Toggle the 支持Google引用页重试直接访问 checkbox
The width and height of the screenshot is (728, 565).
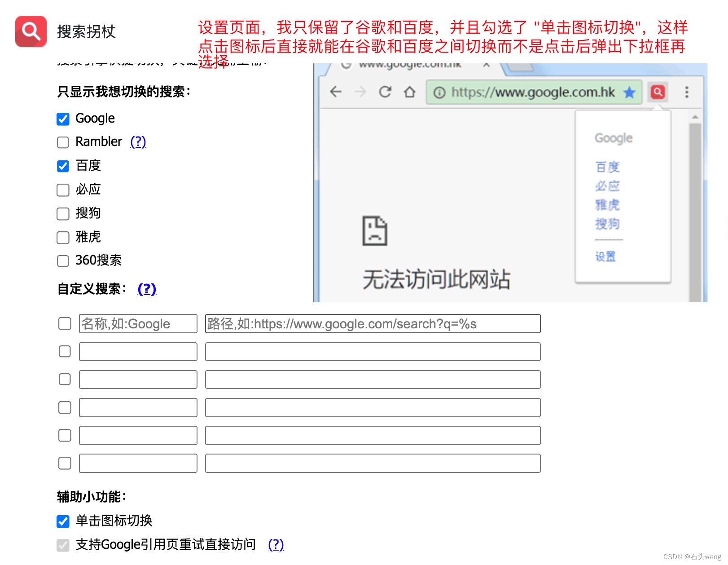(63, 545)
